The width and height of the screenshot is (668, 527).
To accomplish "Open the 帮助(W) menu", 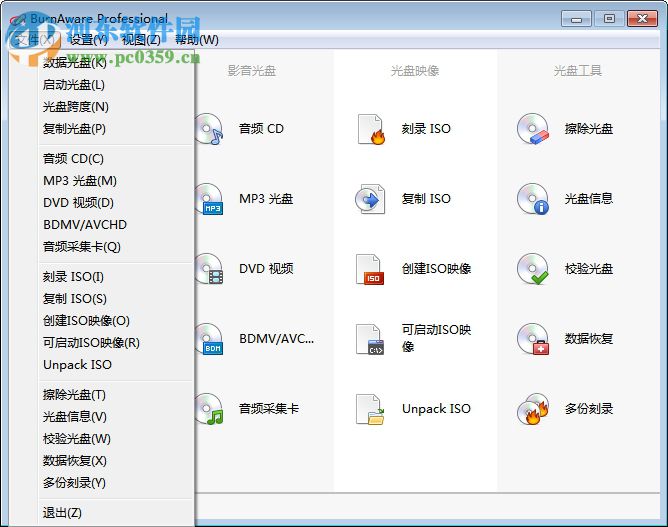I will click(x=197, y=40).
